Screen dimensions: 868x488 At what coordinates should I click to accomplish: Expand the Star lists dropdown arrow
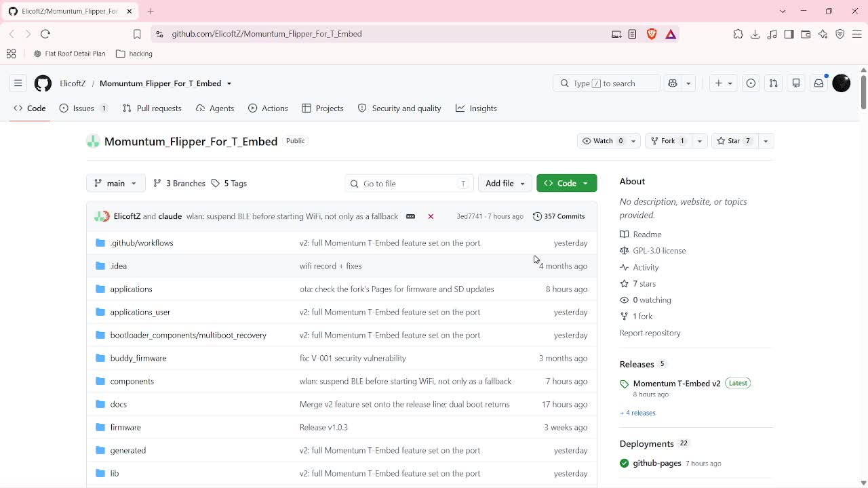click(x=766, y=141)
